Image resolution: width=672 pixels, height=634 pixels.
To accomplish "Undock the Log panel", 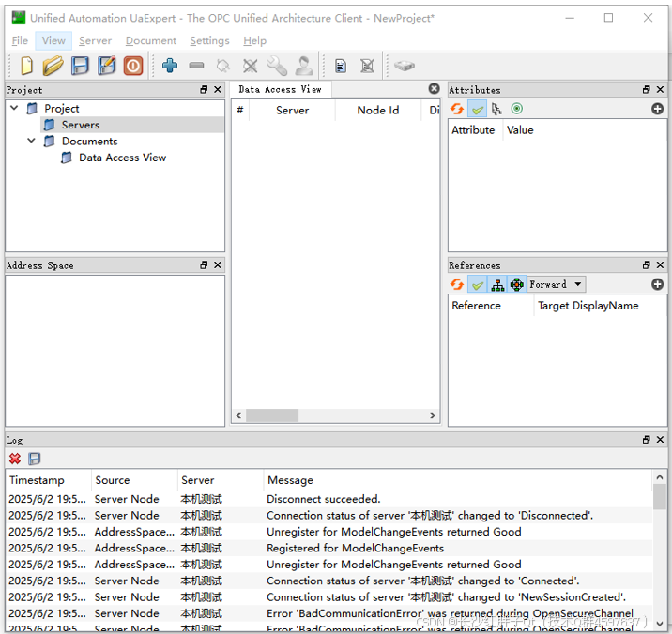I will pyautogui.click(x=647, y=440).
